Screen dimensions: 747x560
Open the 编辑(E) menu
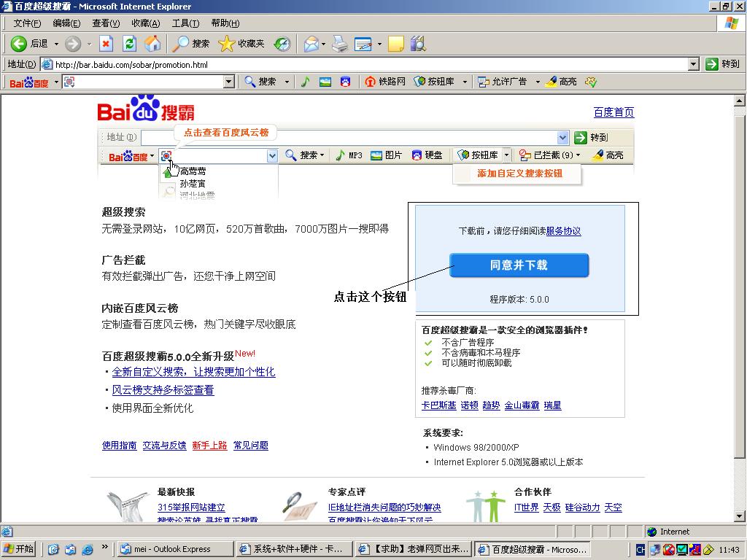coord(66,23)
